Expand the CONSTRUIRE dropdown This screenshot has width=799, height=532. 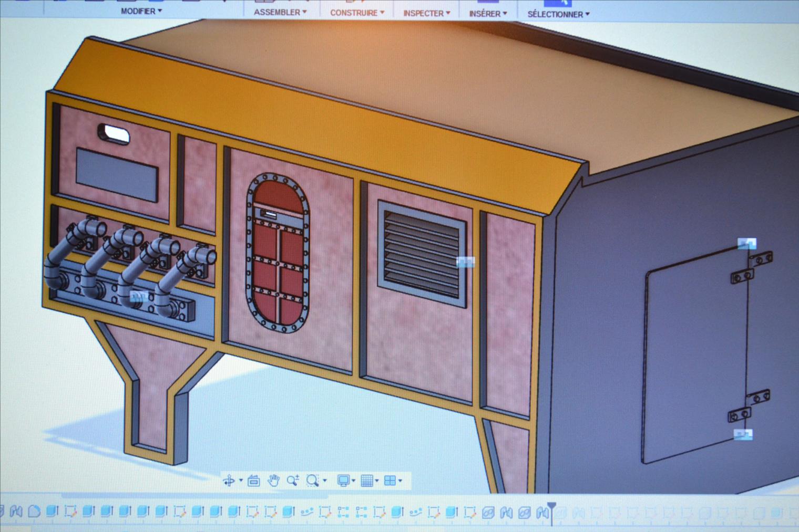click(357, 13)
